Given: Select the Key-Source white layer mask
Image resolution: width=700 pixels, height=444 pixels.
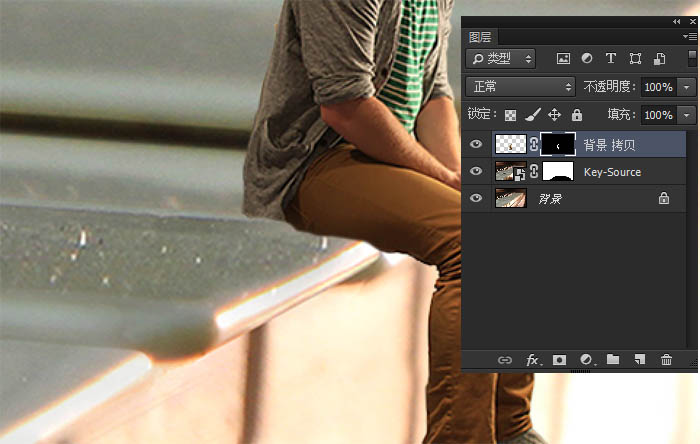Looking at the screenshot, I should [x=558, y=171].
